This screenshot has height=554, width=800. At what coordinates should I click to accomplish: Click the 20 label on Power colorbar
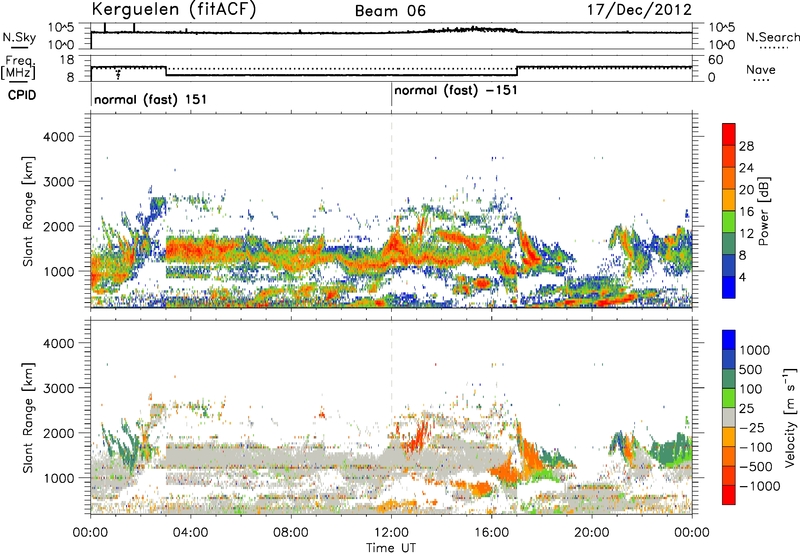coord(746,190)
